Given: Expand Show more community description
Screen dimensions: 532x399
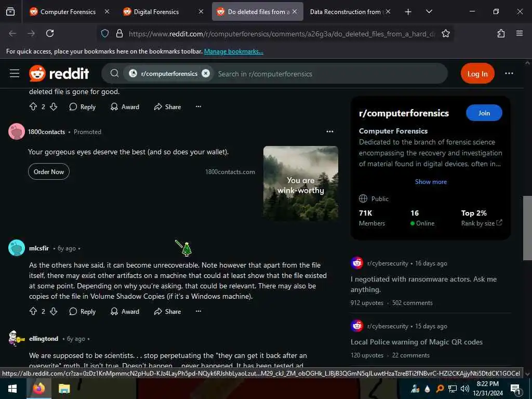Looking at the screenshot, I should [x=431, y=181].
